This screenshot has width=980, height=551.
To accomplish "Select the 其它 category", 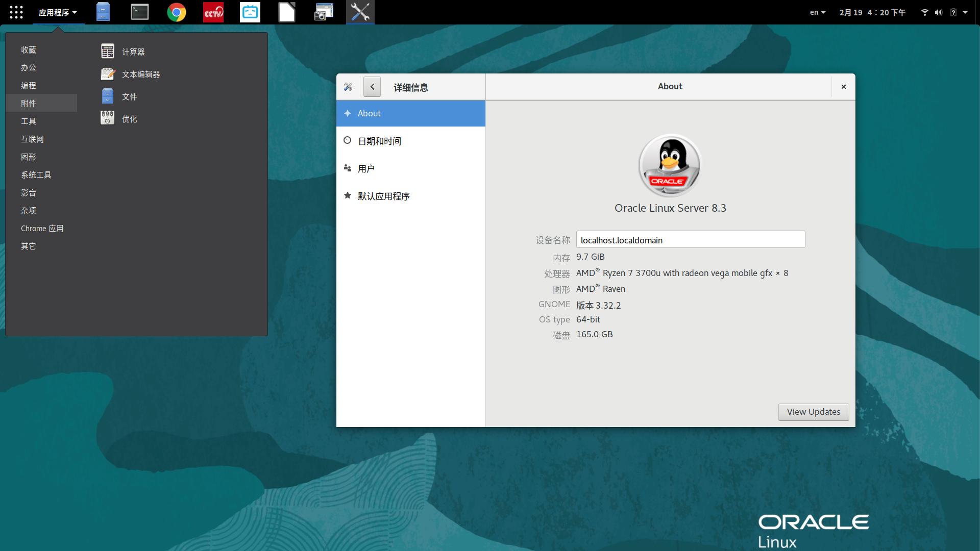I will pyautogui.click(x=42, y=246).
